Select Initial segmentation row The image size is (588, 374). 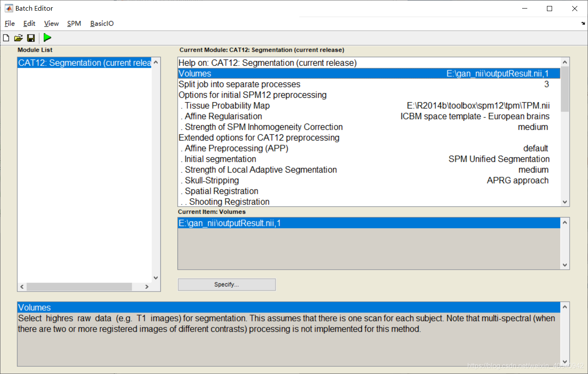pyautogui.click(x=369, y=159)
